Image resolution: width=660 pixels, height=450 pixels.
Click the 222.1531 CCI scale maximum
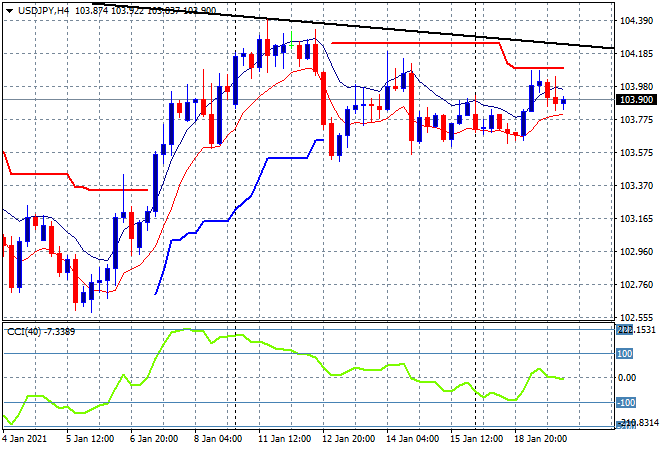636,330
